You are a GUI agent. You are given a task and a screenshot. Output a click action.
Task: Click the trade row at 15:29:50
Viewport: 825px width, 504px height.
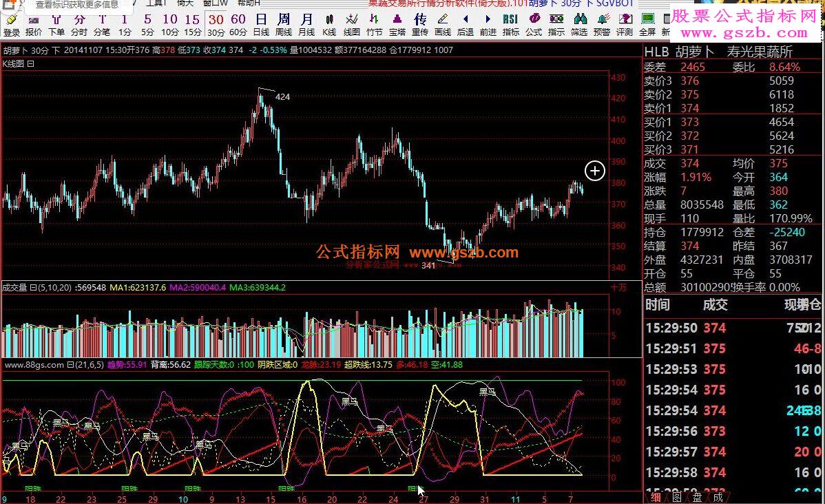[733, 328]
